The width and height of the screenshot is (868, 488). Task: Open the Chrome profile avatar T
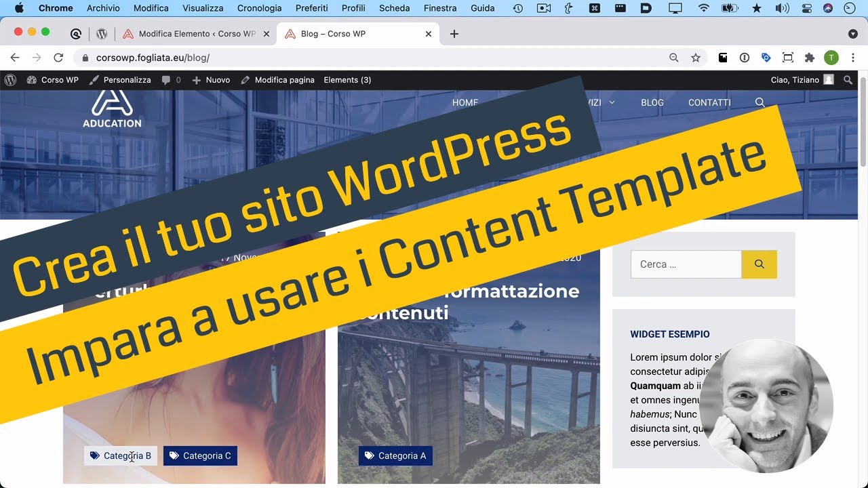pyautogui.click(x=831, y=58)
